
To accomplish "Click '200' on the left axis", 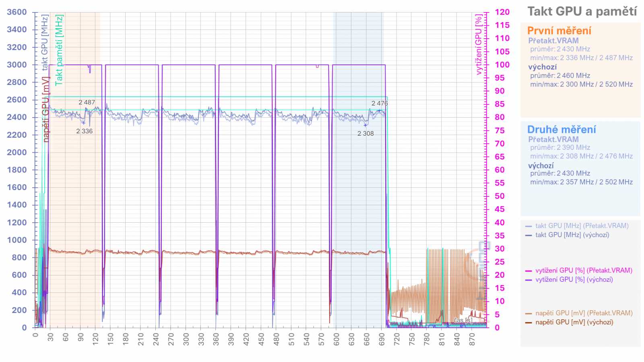I will tap(19, 310).
